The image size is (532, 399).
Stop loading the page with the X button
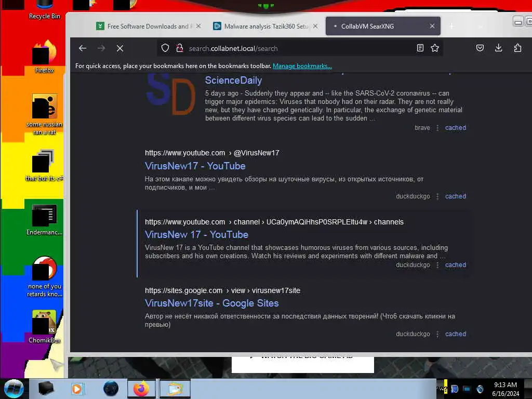(120, 48)
